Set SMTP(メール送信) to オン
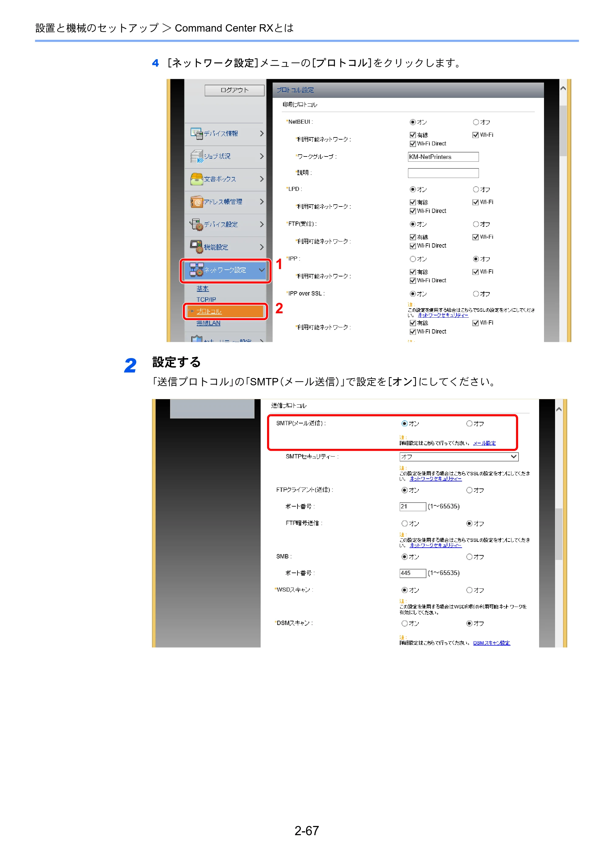The width and height of the screenshot is (614, 868). coord(404,423)
